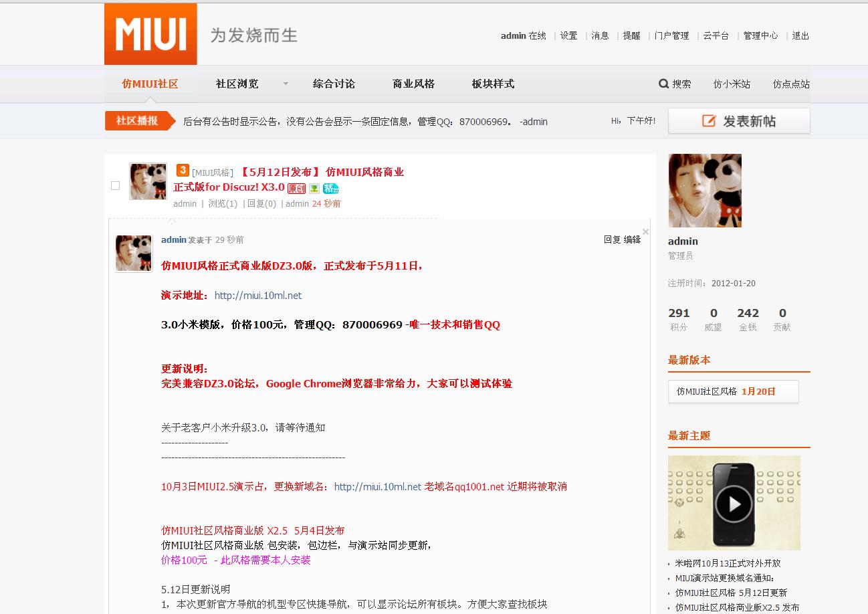Open 仿MIUI社区风格 5月12日更新 topic

pyautogui.click(x=731, y=593)
